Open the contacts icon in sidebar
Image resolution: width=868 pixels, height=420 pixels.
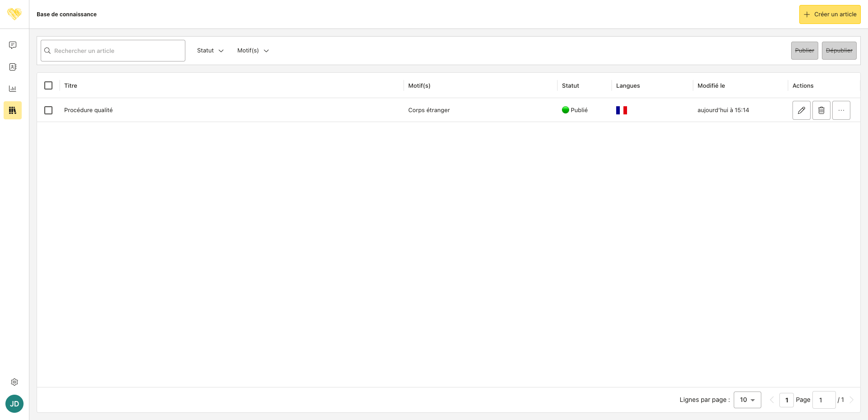click(13, 67)
